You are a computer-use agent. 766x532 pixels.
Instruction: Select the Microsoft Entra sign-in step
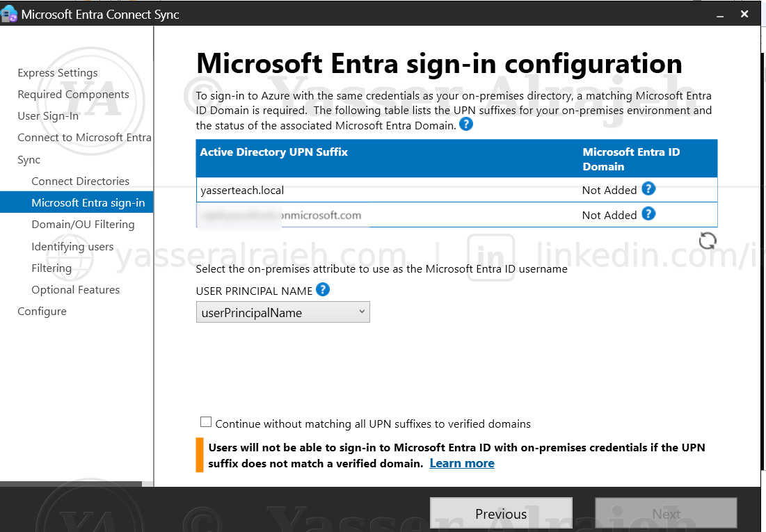(77, 202)
